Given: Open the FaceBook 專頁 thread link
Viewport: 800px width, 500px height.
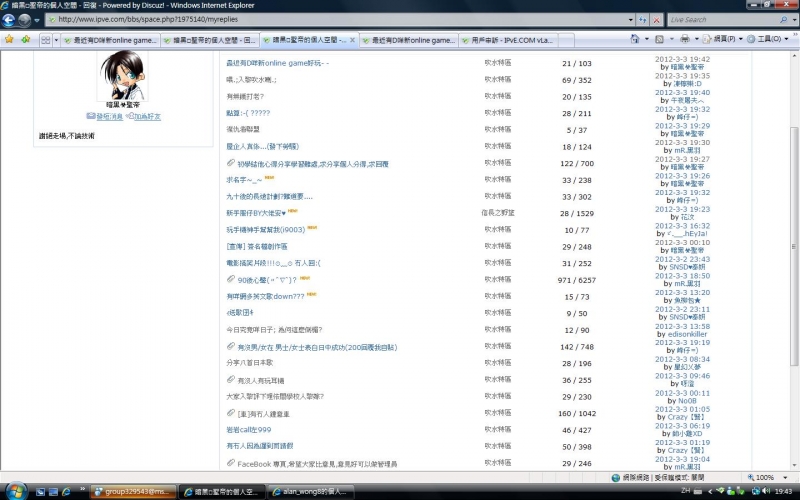Looking at the screenshot, I should tap(317, 464).
